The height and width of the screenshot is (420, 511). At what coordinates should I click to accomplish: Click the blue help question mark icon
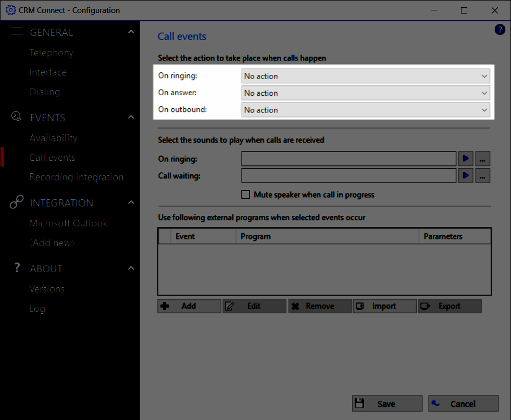click(500, 30)
